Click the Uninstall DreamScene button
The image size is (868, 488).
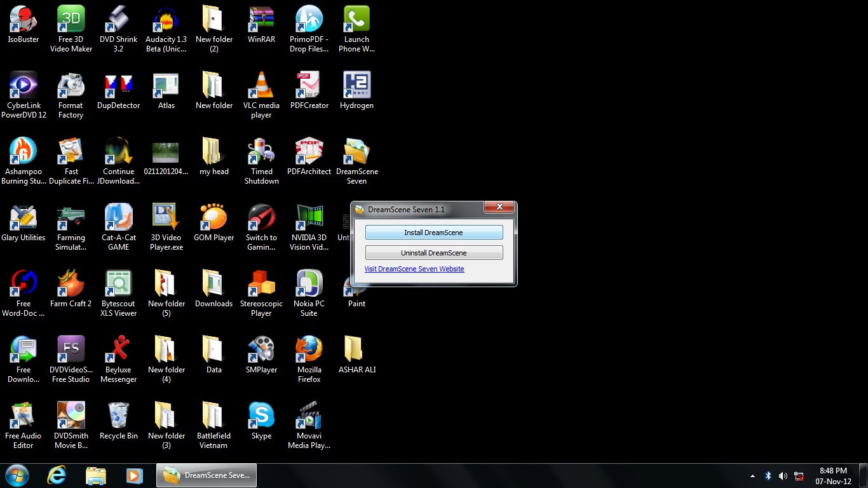pyautogui.click(x=434, y=253)
